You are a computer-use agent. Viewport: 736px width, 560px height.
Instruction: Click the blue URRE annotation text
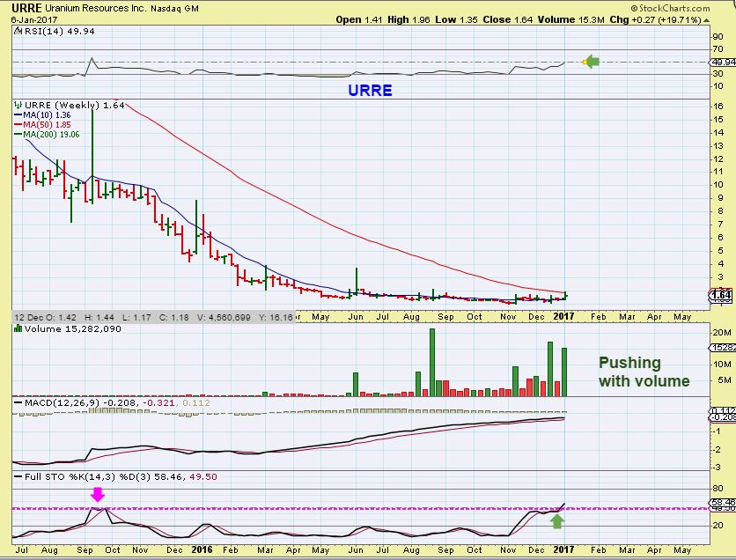point(370,90)
